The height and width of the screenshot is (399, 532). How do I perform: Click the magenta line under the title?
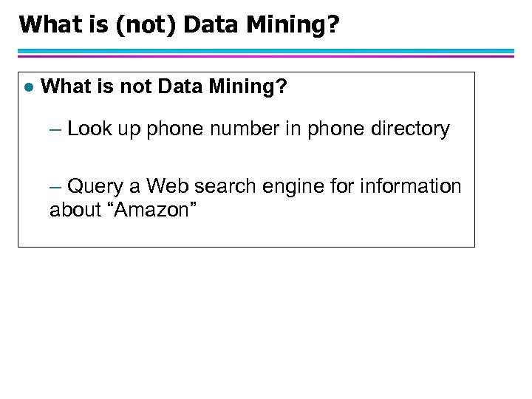pyautogui.click(x=266, y=56)
